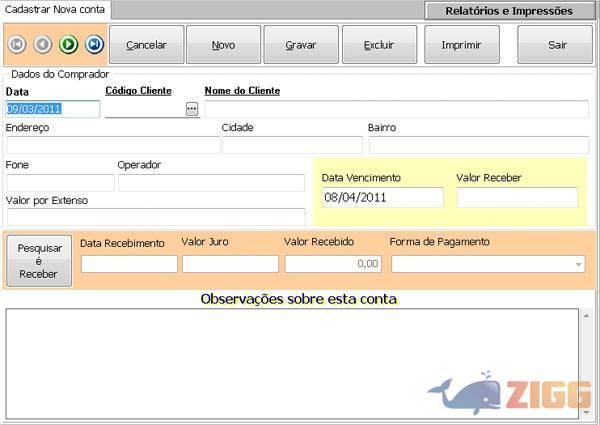The height and width of the screenshot is (425, 600).
Task: Select the Cadastrar Nova conta tab
Action: [x=55, y=10]
